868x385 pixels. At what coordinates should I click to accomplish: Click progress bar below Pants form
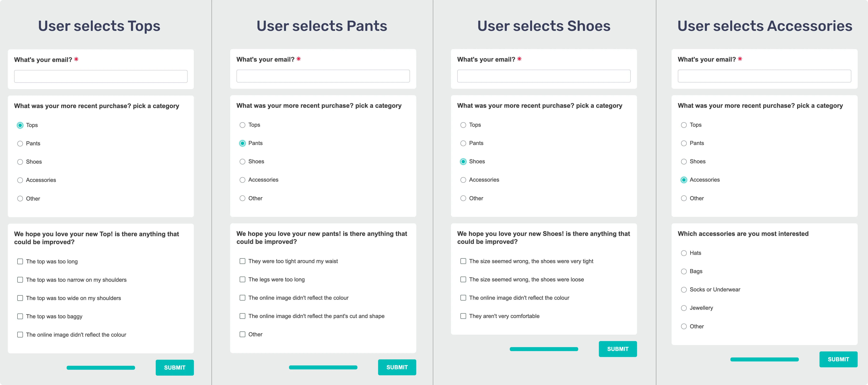tap(323, 367)
